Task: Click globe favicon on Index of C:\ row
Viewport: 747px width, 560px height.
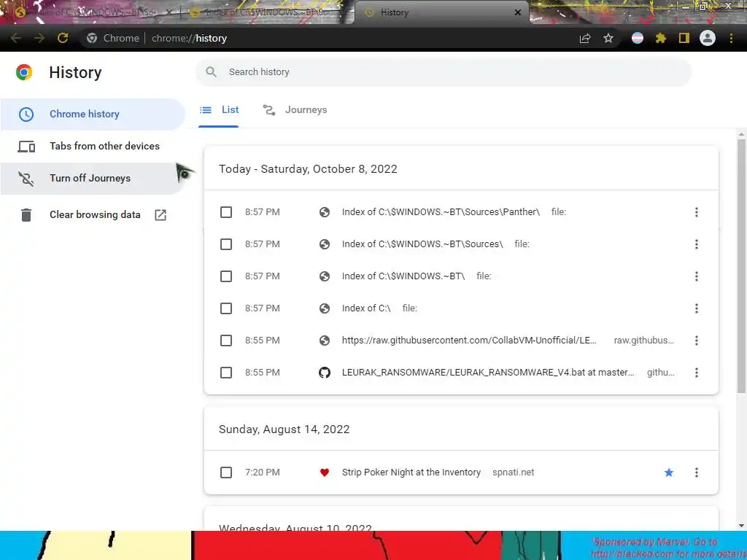Action: click(x=325, y=308)
